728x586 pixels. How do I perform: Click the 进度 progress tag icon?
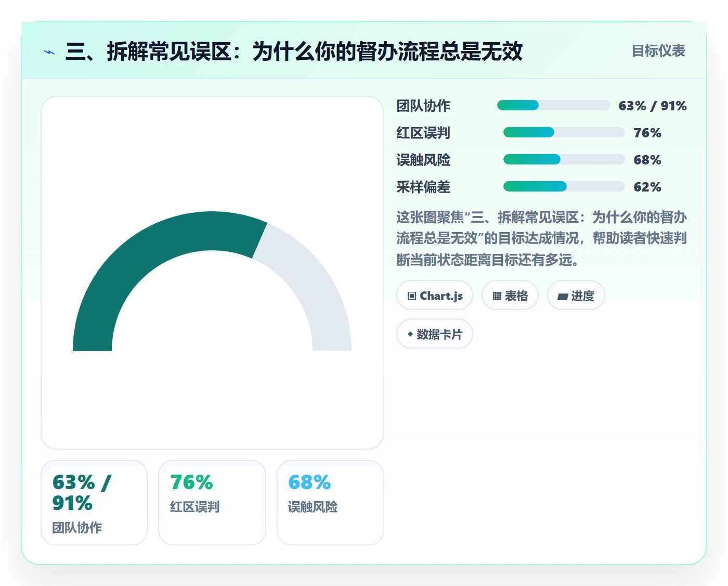(x=563, y=297)
